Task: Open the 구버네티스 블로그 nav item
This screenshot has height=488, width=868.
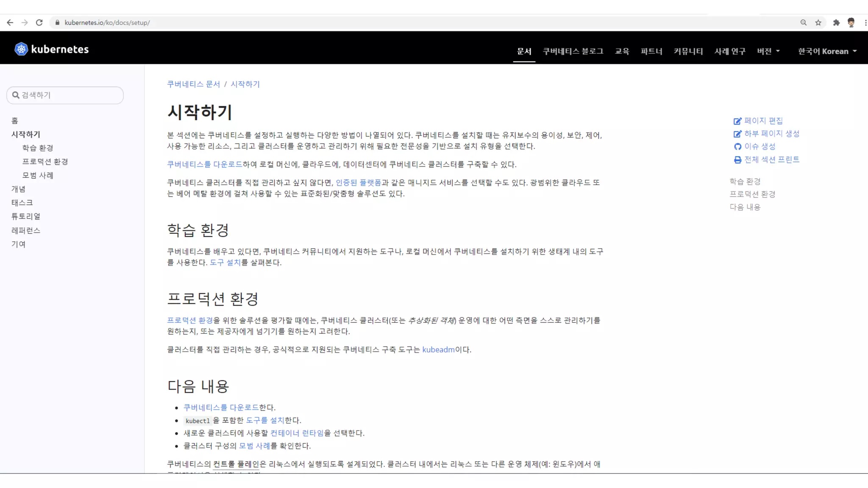Action: tap(573, 51)
